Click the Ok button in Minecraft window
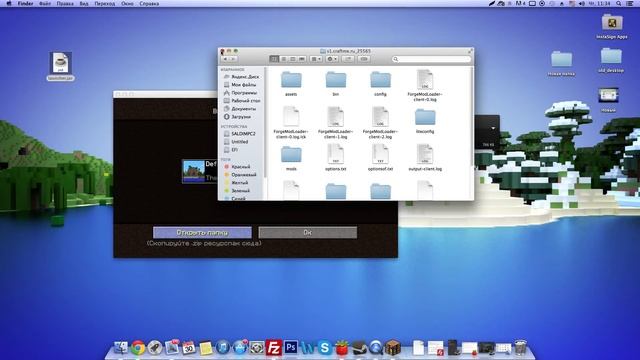The image size is (640, 360). [x=308, y=232]
